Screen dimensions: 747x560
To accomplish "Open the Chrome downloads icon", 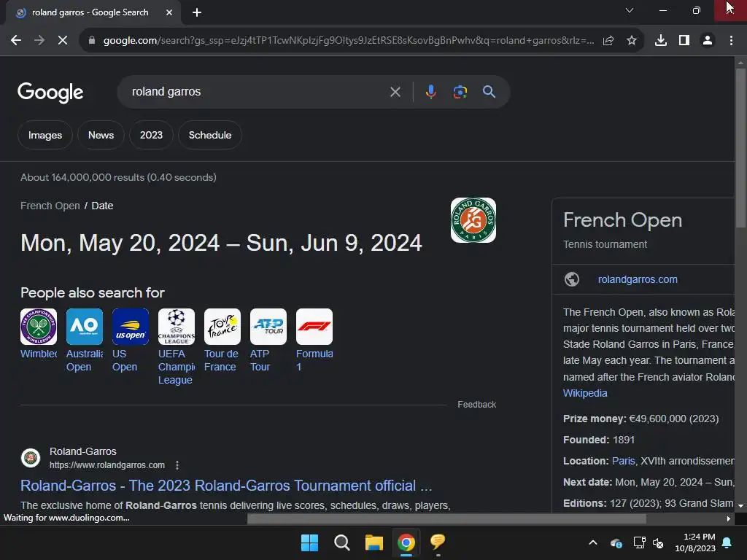I will coord(660,41).
